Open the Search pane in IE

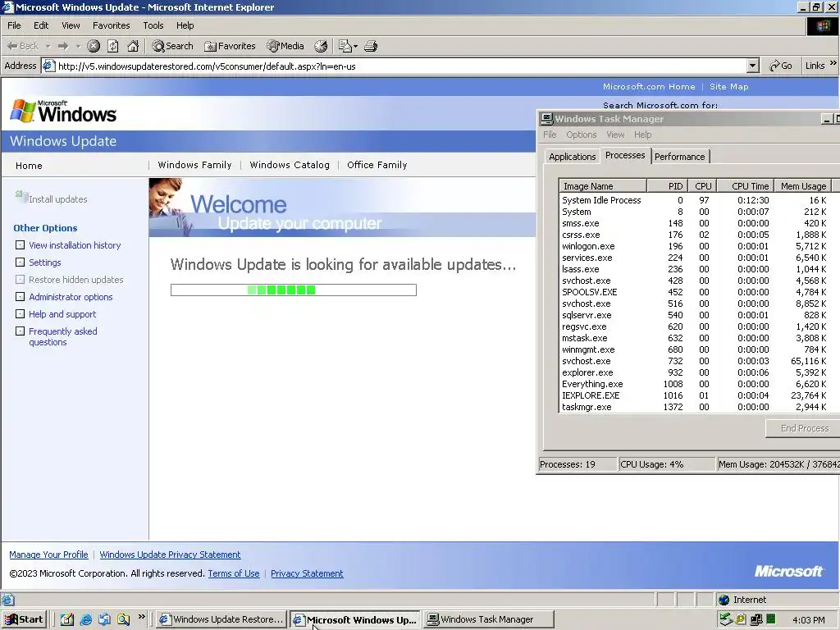pyautogui.click(x=172, y=46)
